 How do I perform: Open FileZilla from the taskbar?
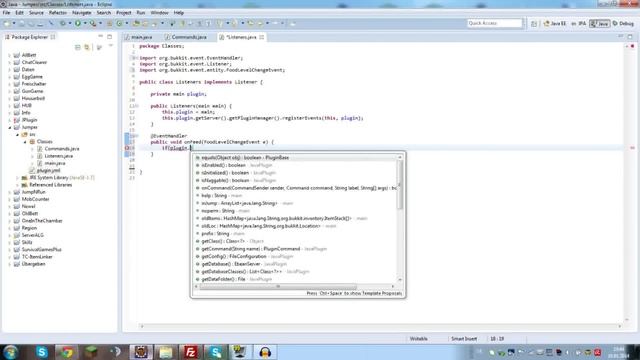coord(191,352)
